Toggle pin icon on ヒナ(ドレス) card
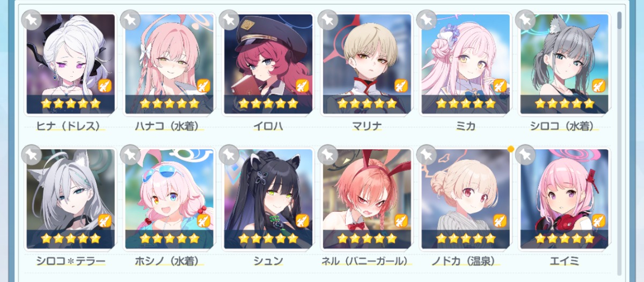The height and width of the screenshot is (282, 644). (x=32, y=20)
